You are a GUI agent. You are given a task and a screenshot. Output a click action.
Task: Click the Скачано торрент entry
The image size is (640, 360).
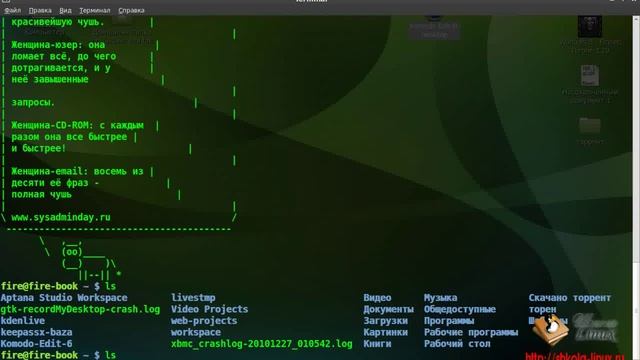(570, 298)
